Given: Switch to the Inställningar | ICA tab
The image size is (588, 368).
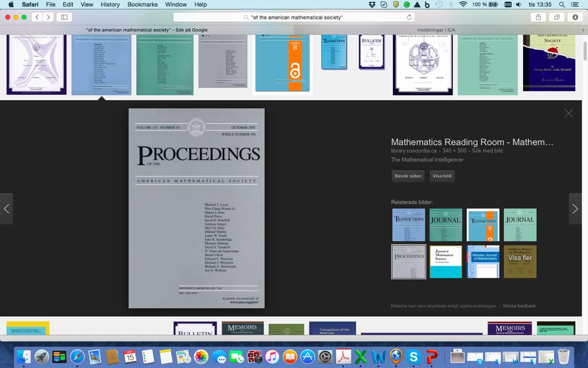Looking at the screenshot, I should pos(436,30).
